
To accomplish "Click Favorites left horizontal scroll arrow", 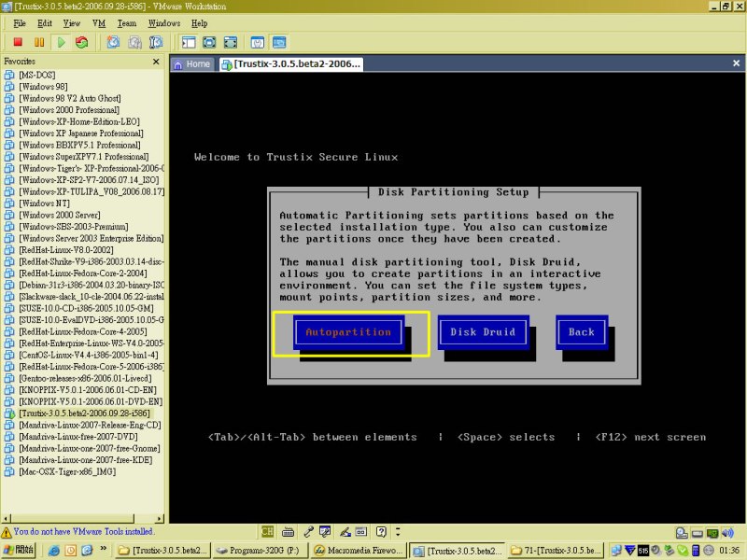I will (x=6, y=519).
